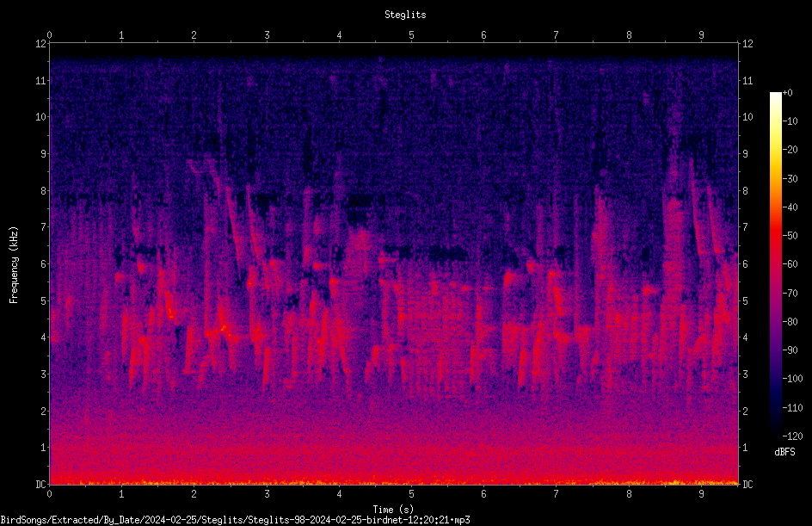The width and height of the screenshot is (812, 526).
Task: Click the +0 label on the color scale
Action: pos(787,93)
